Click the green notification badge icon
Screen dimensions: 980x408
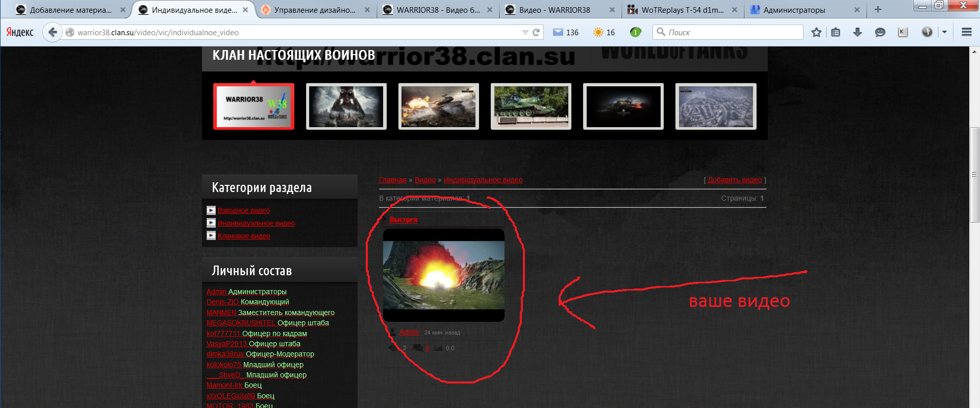(635, 32)
